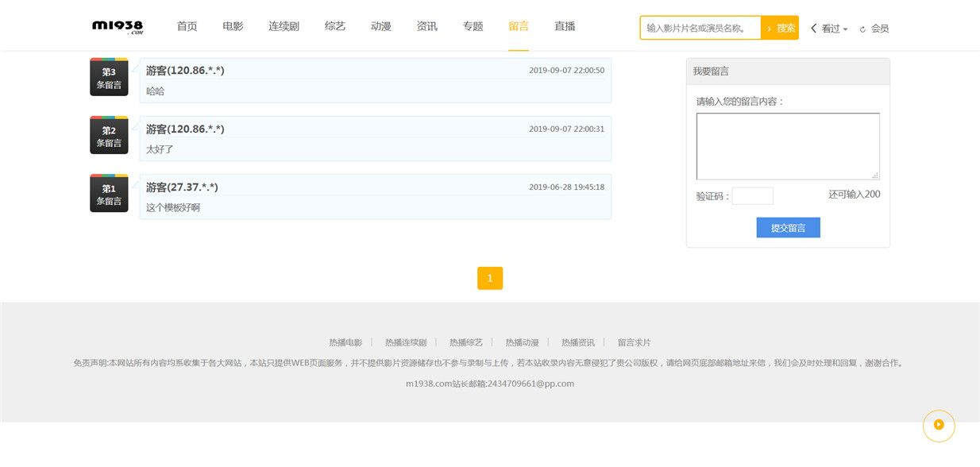Open the 直播 live streaming page
Viewport: 980px width, 467px height.
tap(565, 26)
